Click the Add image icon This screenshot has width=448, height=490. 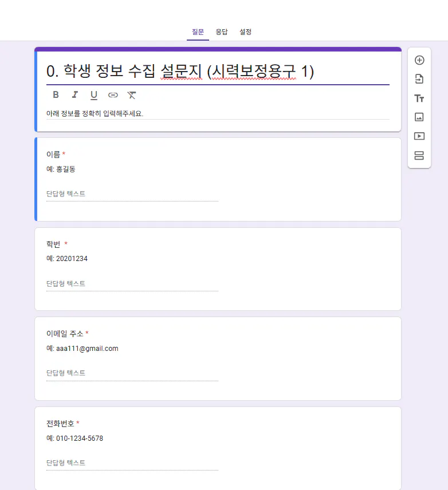tap(419, 117)
